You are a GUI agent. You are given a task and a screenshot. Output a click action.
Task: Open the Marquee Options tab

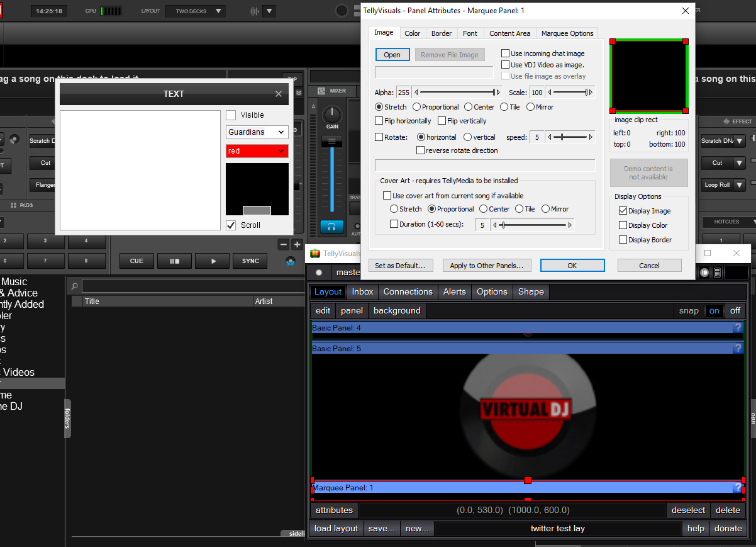pos(567,33)
